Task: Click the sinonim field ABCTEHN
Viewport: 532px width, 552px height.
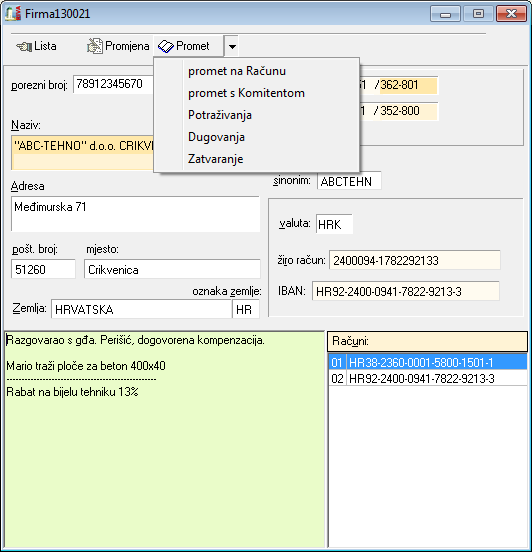Action: coord(349,181)
